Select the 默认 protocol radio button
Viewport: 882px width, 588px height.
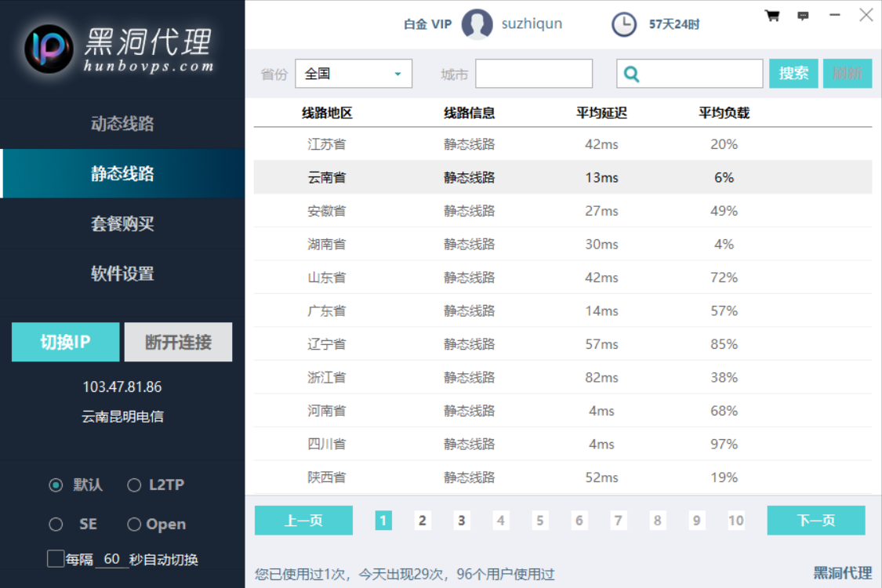click(x=56, y=485)
